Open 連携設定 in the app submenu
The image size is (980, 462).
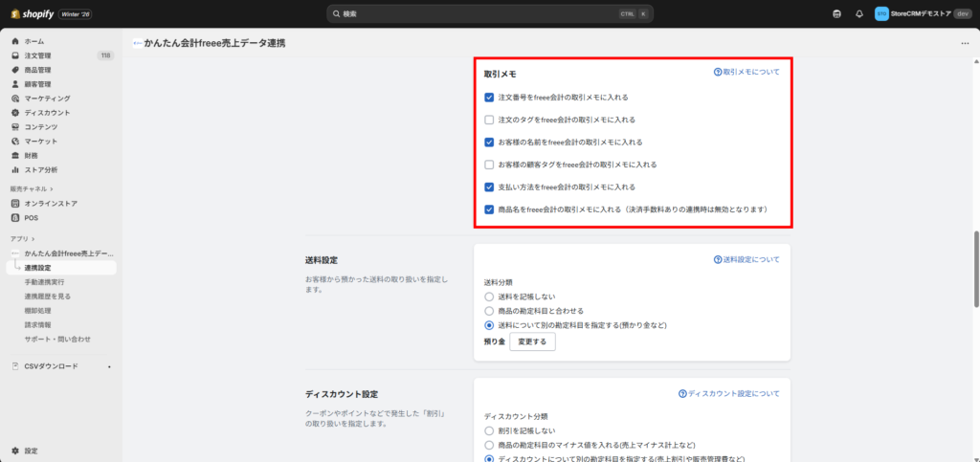pos(61,268)
